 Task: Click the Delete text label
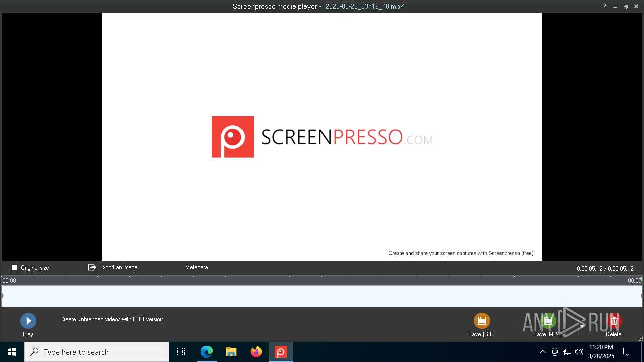[x=614, y=334]
